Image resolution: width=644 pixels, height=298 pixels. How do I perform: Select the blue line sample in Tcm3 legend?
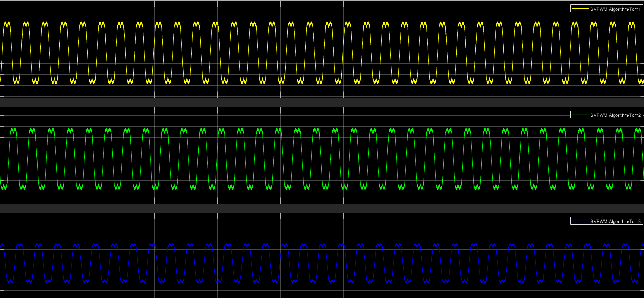tap(581, 221)
